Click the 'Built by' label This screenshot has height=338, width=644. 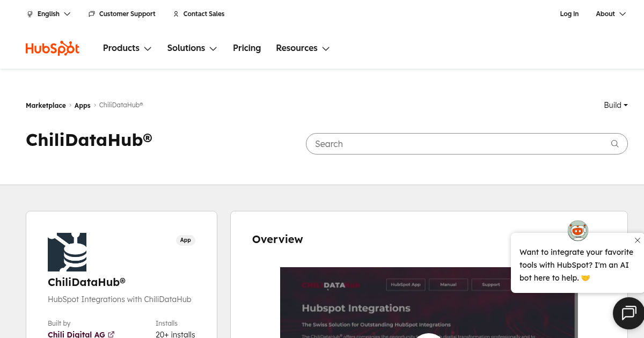(59, 324)
